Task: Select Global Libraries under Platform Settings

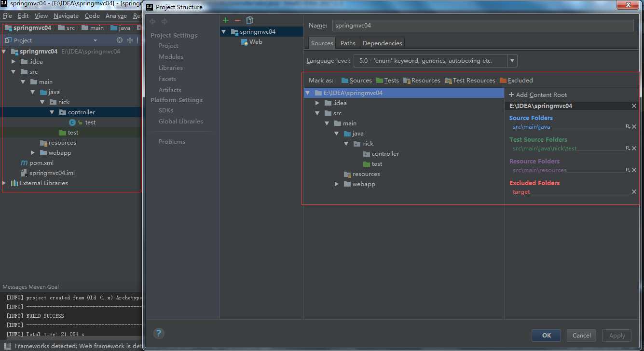Action: pyautogui.click(x=181, y=121)
